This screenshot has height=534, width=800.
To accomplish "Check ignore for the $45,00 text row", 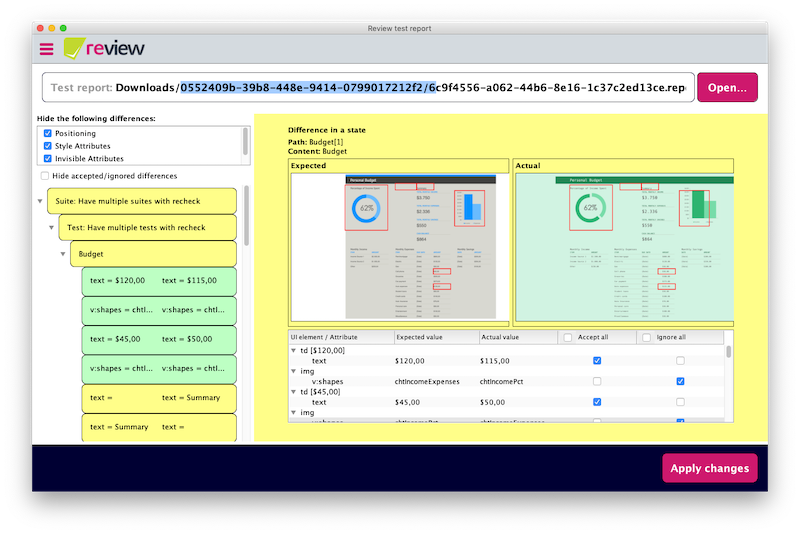I will (680, 402).
